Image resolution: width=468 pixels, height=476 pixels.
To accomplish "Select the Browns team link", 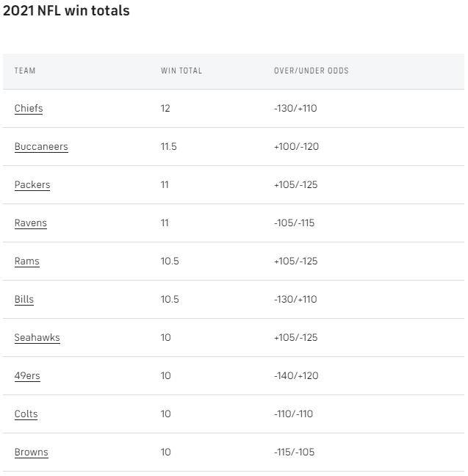I will (31, 452).
